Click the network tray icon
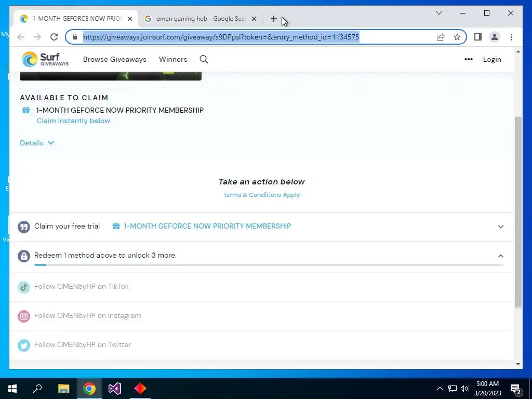Image resolution: width=532 pixels, height=399 pixels. 453,389
